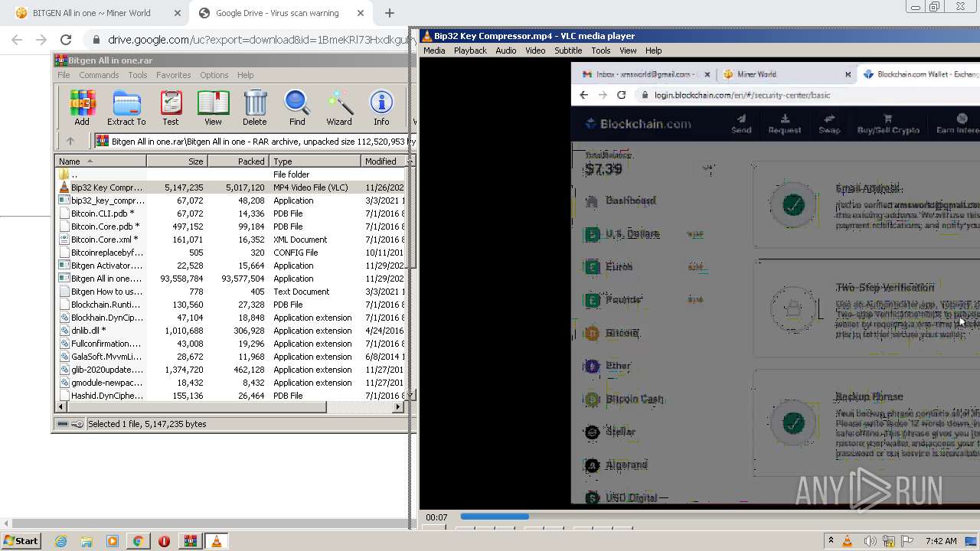Click the Extract To icon in WinRAR
The image size is (980, 551).
click(x=126, y=107)
